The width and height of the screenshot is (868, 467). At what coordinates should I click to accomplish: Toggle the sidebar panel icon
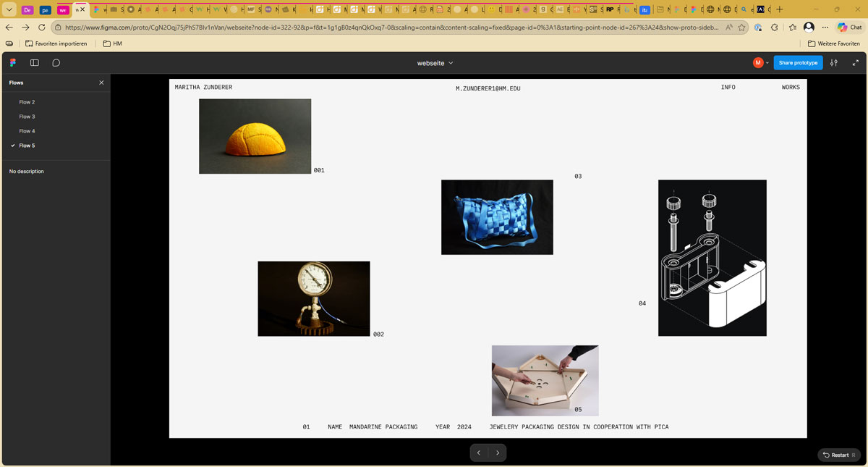pyautogui.click(x=34, y=63)
